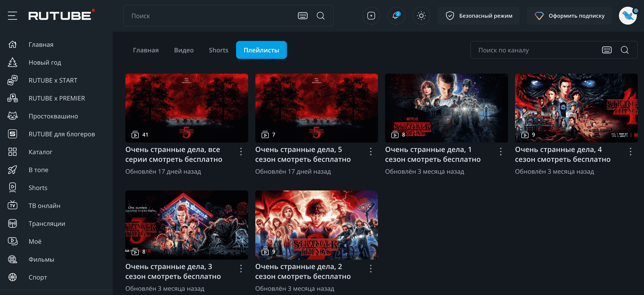The width and height of the screenshot is (644, 295).
Task: Switch to the Видео tab
Action: point(183,50)
